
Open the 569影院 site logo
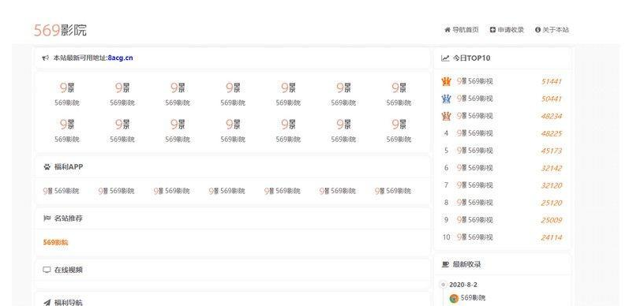coord(60,30)
